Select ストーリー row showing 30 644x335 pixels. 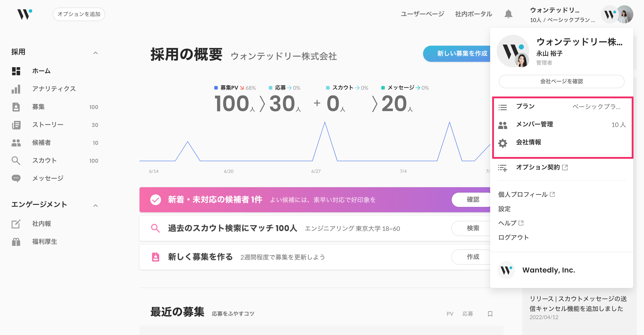tap(55, 125)
